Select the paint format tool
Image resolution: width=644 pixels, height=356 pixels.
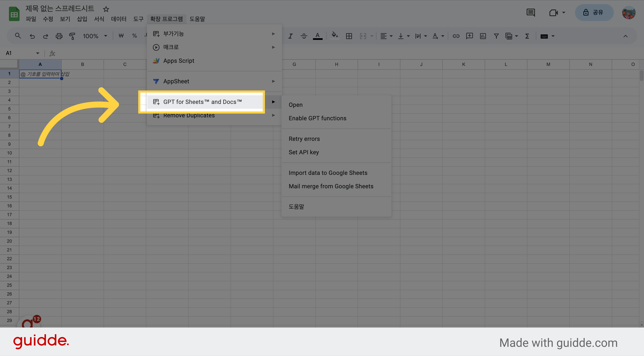coord(72,36)
